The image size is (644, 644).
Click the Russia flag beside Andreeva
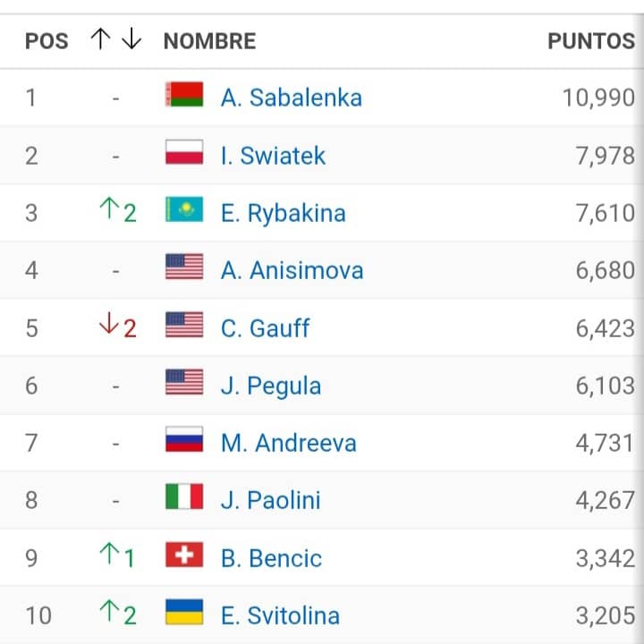point(184,441)
